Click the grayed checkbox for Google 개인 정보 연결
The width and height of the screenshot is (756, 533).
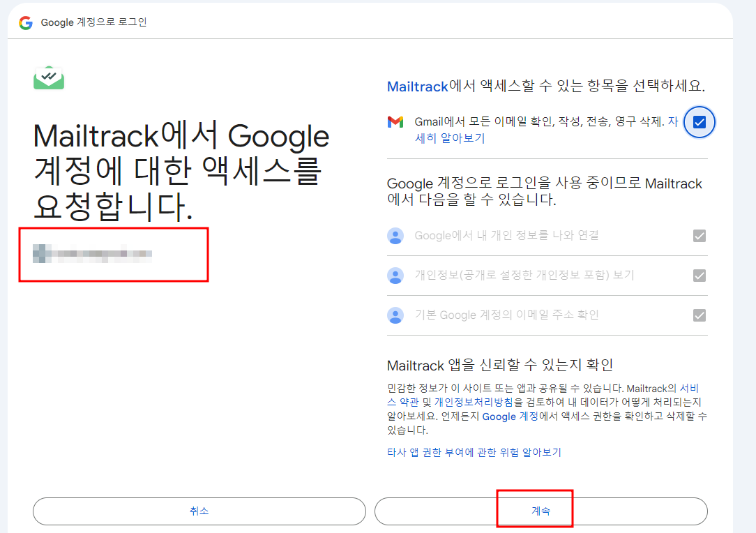699,235
